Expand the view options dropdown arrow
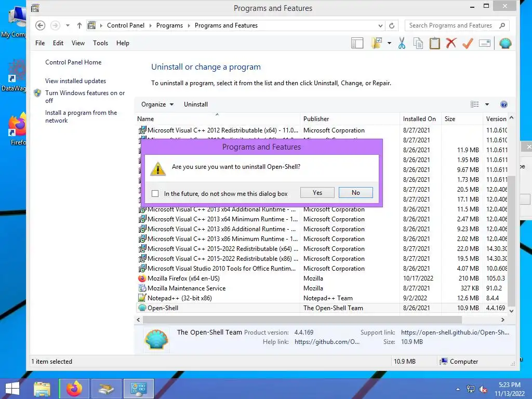 coord(487,104)
